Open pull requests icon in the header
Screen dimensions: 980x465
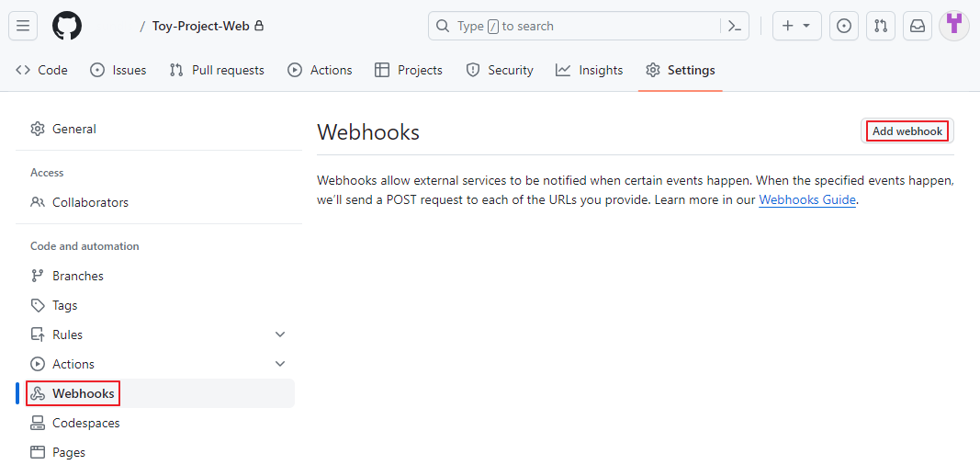click(x=881, y=27)
